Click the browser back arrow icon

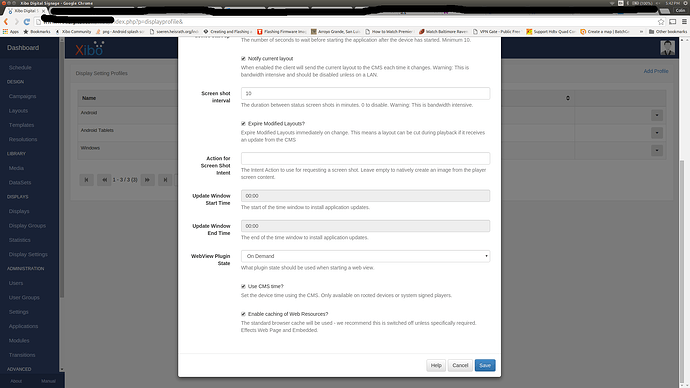click(x=6, y=22)
